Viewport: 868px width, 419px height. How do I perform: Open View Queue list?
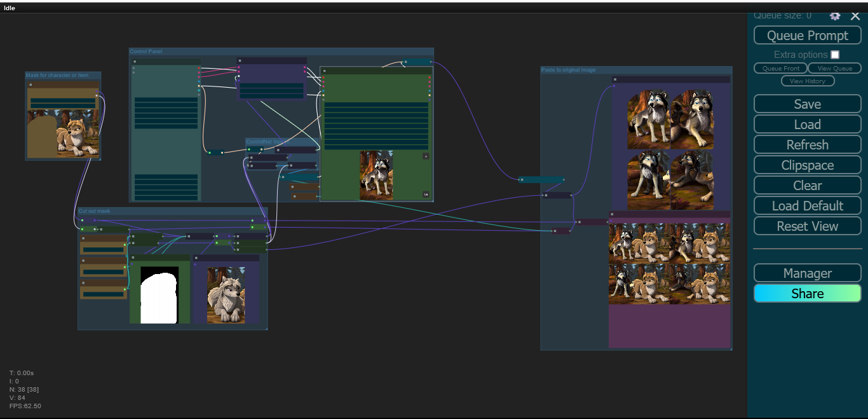click(834, 68)
